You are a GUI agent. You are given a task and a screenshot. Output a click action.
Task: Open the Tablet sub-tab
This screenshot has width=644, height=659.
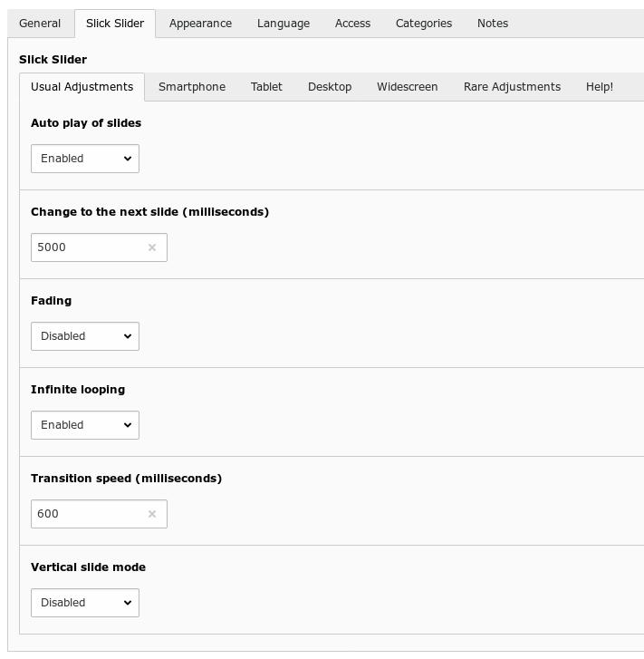coord(267,87)
